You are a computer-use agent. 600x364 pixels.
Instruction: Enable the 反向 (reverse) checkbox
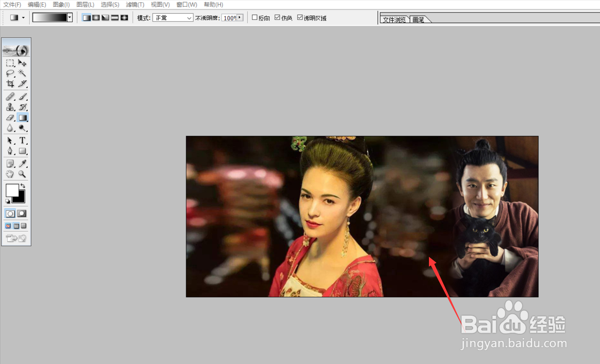254,17
